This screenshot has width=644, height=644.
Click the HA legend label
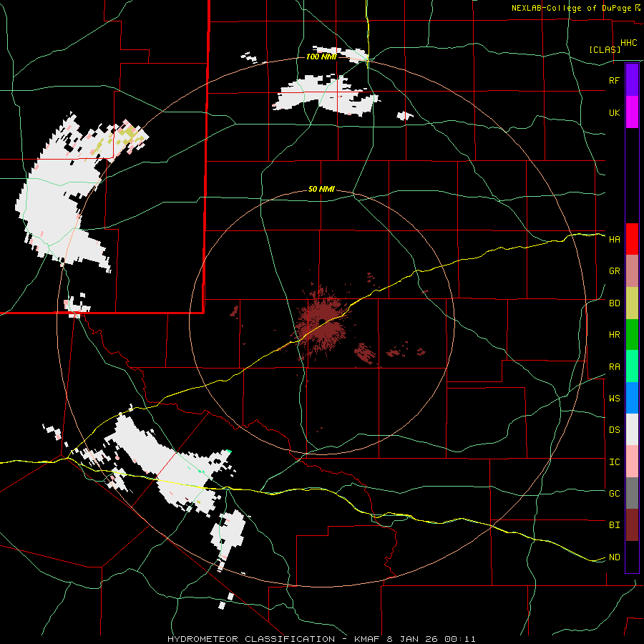pos(615,240)
